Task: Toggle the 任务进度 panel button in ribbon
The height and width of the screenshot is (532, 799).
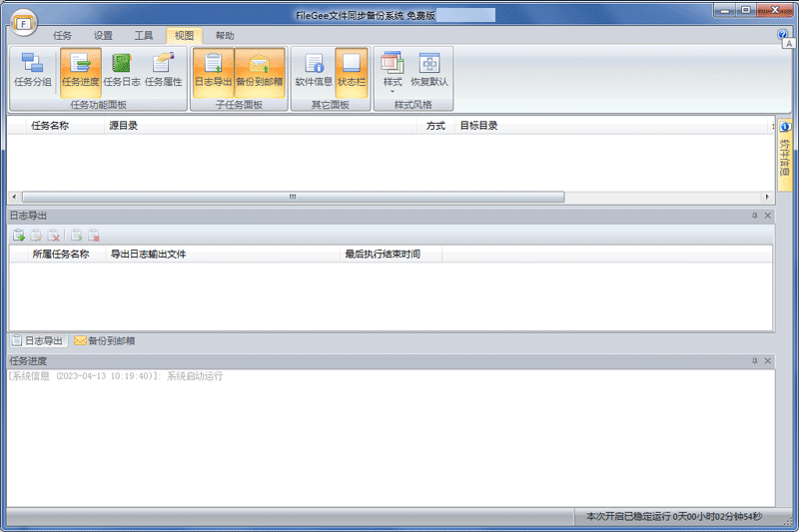Action: [81, 70]
